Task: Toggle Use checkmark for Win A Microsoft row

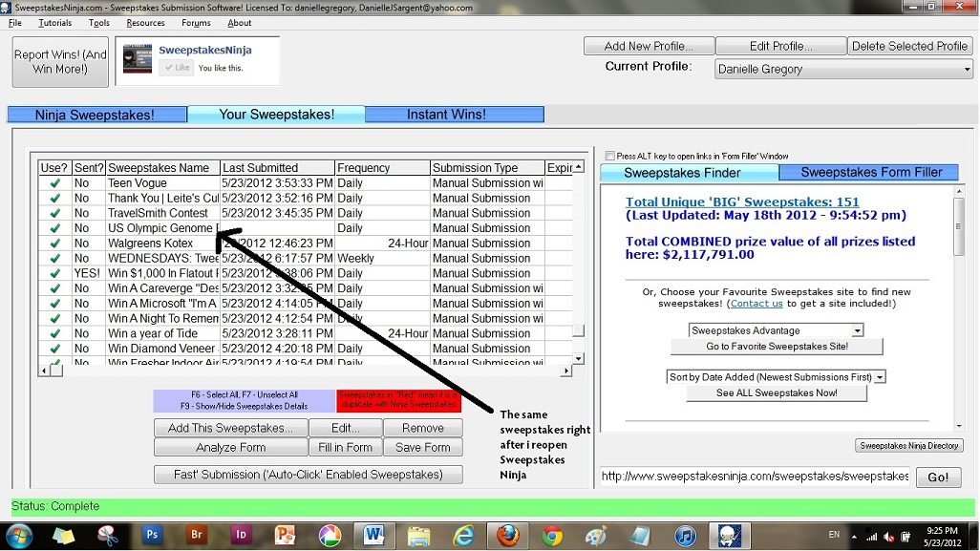Action: (x=55, y=303)
